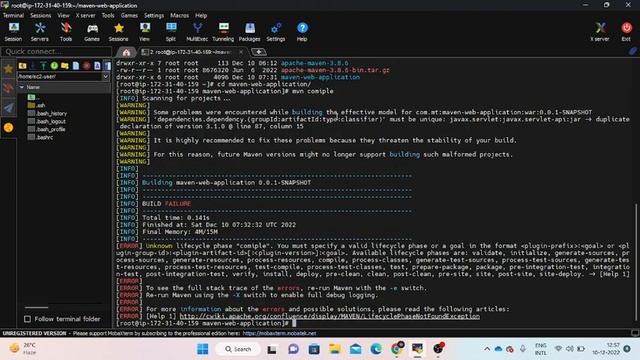Viewport: 640px width, 360px height.
Task: Open the Games menu in menu bar
Action: coord(129,16)
